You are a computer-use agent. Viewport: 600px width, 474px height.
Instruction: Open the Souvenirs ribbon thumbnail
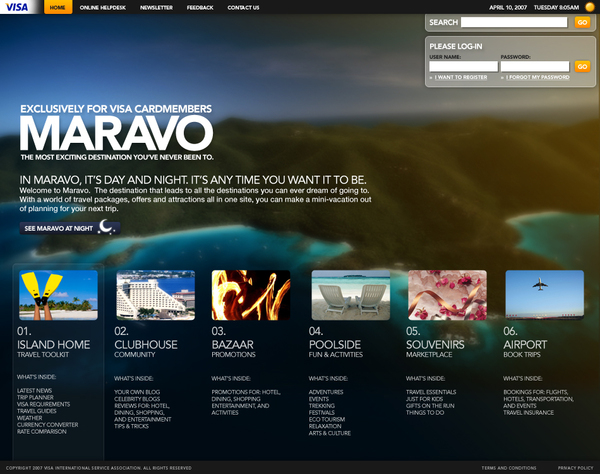coord(448,295)
